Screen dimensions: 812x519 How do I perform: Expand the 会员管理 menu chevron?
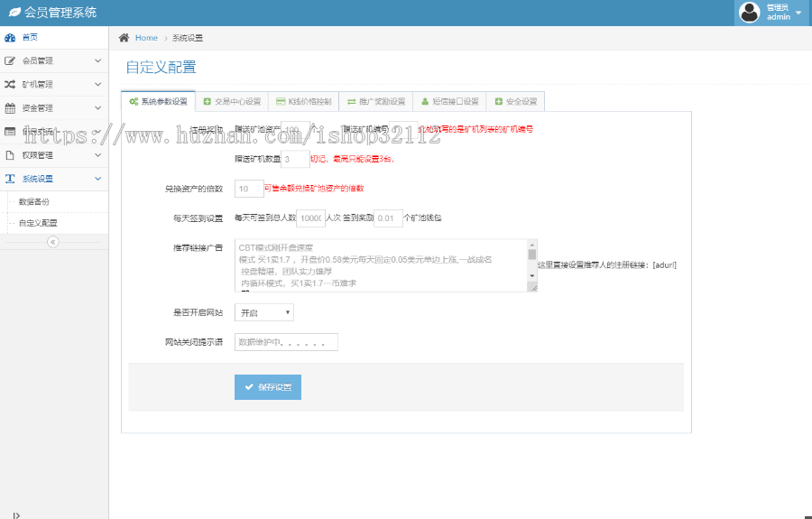(x=97, y=60)
